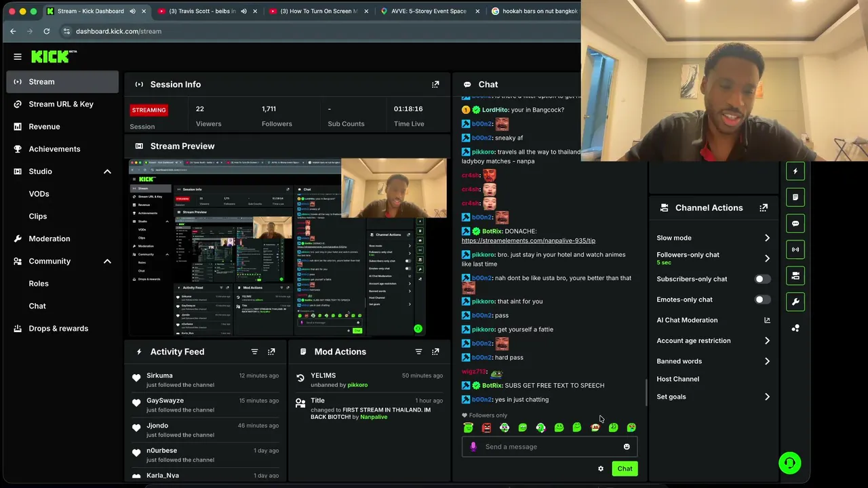Image resolution: width=868 pixels, height=488 pixels.
Task: Switch to How To Turn On Screen tab
Action: pyautogui.click(x=319, y=11)
